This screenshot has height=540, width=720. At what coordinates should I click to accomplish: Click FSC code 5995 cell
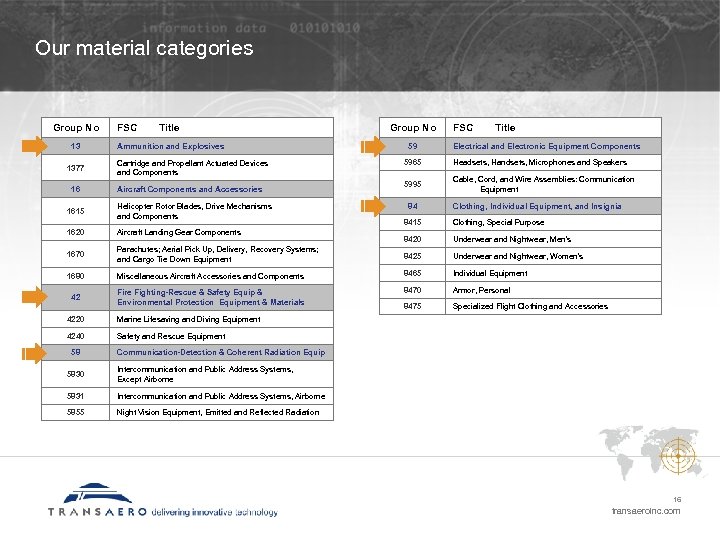point(412,184)
